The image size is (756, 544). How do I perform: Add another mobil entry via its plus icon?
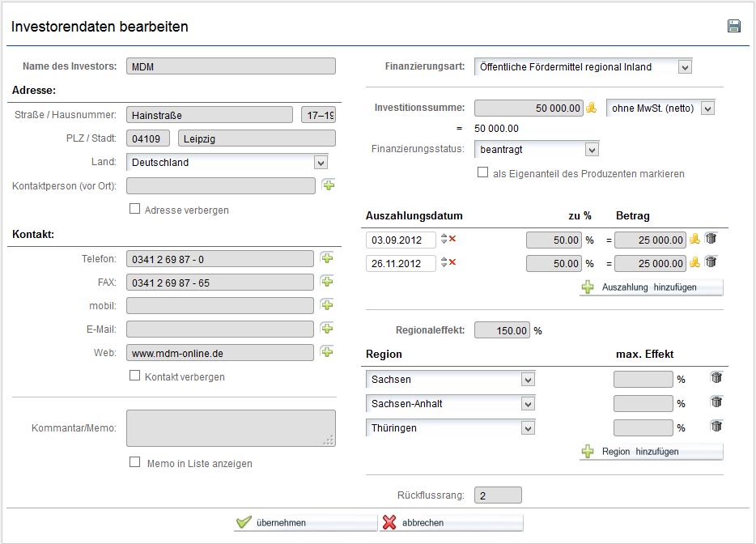(x=327, y=305)
